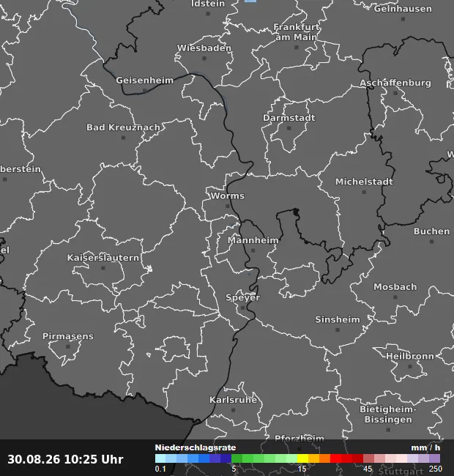The image size is (454, 476).
Task: Click the Pirmasens city label
Action: pos(68,336)
